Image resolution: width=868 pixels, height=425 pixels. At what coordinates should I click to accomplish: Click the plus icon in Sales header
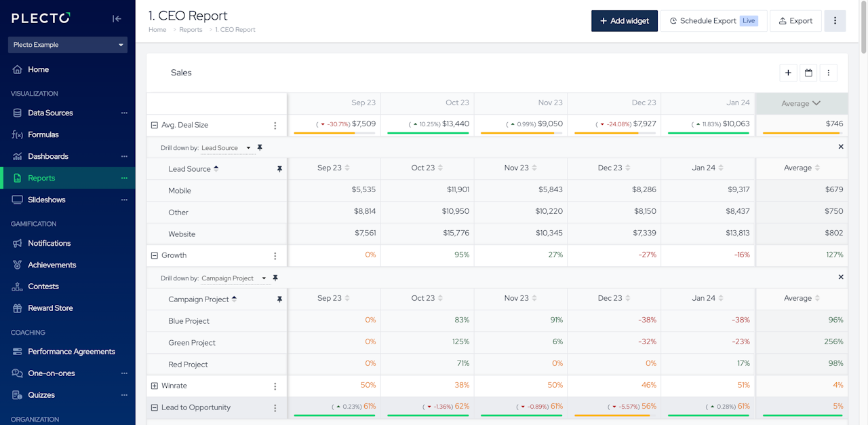point(788,73)
